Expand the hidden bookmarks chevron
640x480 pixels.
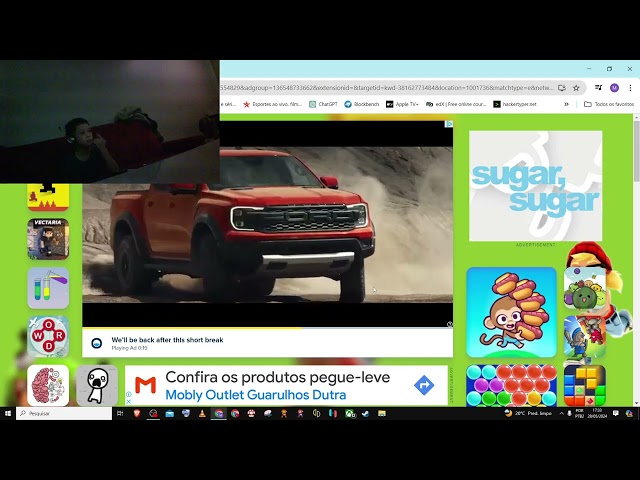(x=566, y=104)
